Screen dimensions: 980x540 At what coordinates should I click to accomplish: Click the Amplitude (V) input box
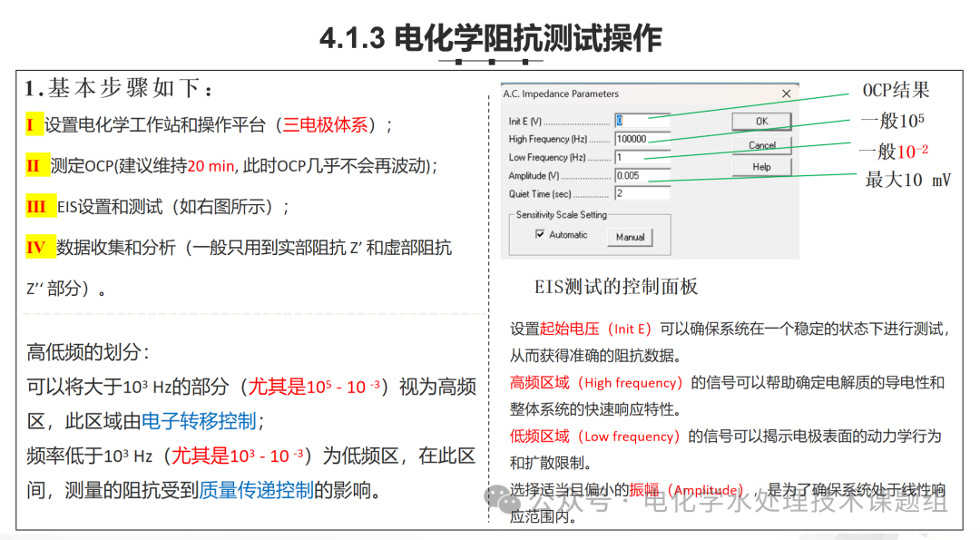pyautogui.click(x=642, y=175)
